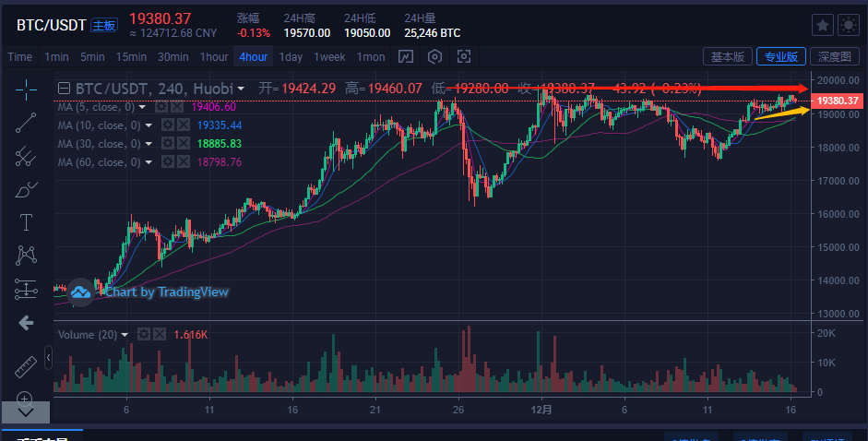Switch to 基本版 basic view
The image size is (868, 441).
[x=728, y=56]
